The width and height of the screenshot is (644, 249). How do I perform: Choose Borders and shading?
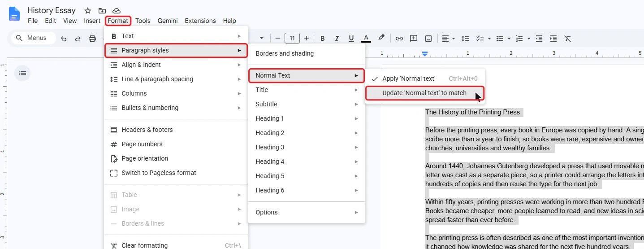tap(307, 53)
